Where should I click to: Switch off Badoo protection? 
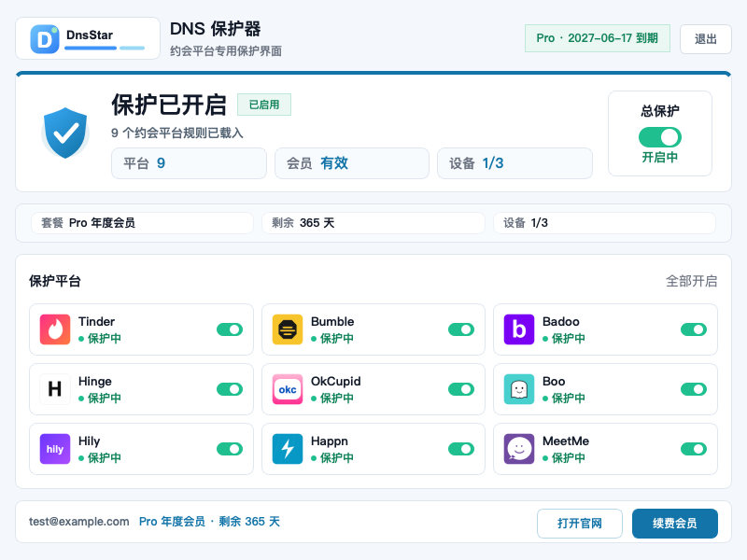pyautogui.click(x=694, y=329)
